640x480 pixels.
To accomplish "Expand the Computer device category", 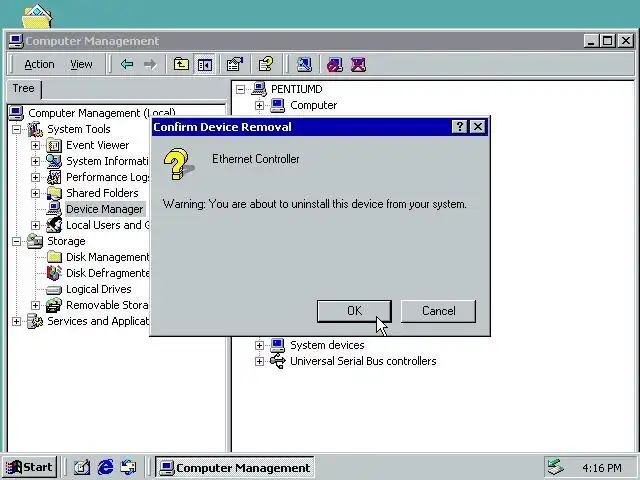I will point(259,105).
